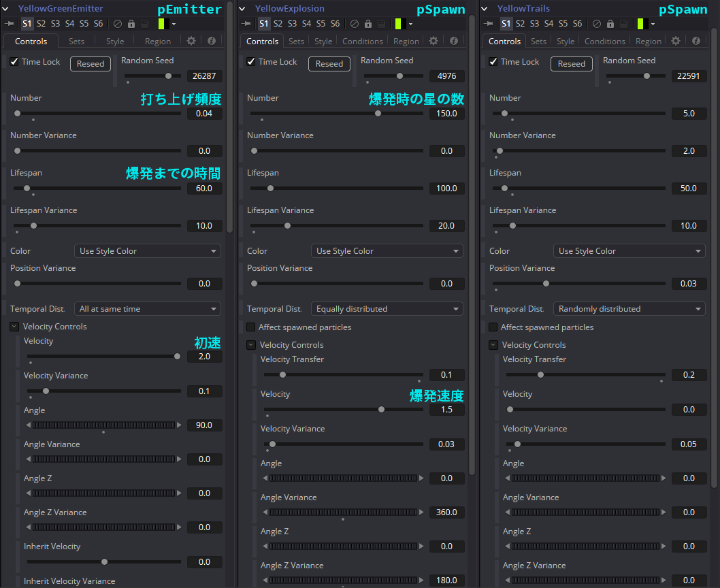The image size is (720, 588).
Task: Open Temporal Dist dropdown showing Randomly distributed
Action: [x=629, y=309]
